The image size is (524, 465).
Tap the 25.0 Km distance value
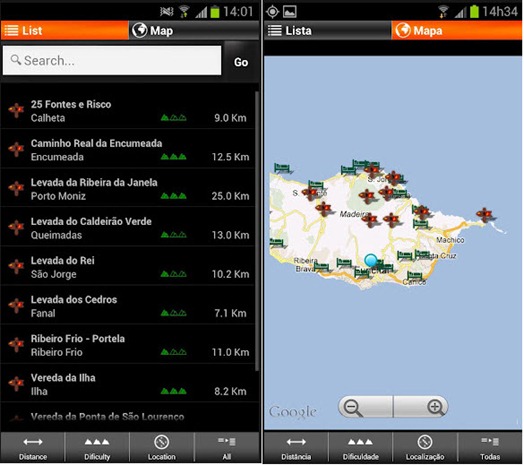[230, 196]
